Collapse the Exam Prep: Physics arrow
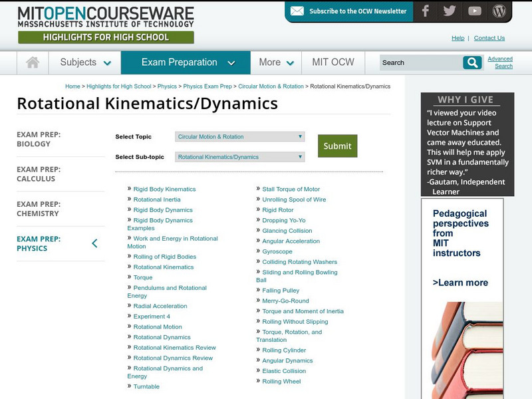 pyautogui.click(x=94, y=243)
